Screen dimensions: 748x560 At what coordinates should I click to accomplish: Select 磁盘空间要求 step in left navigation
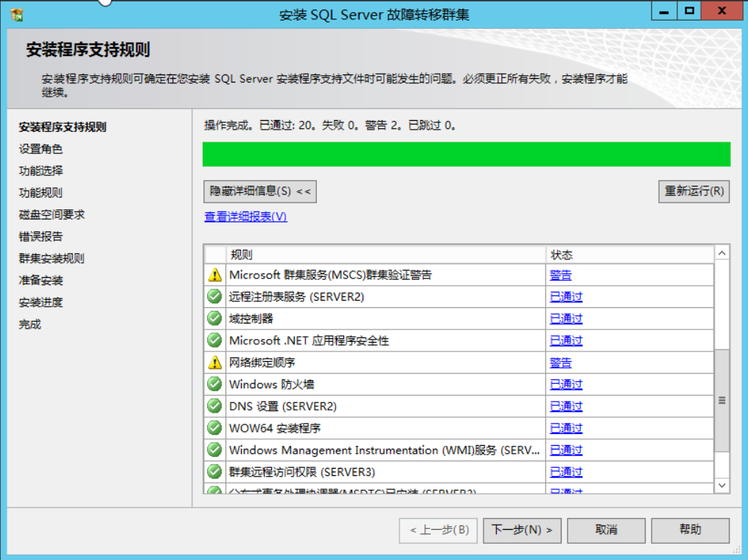pyautogui.click(x=52, y=214)
